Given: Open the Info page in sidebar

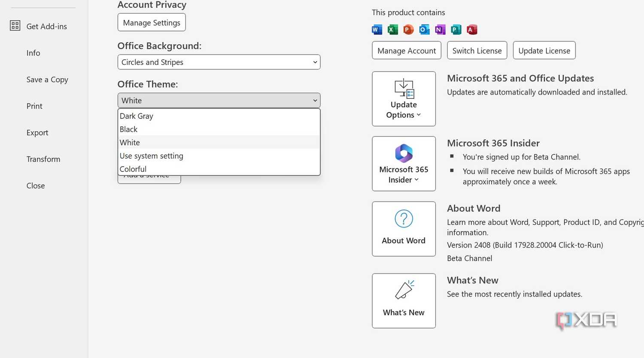Looking at the screenshot, I should [33, 53].
